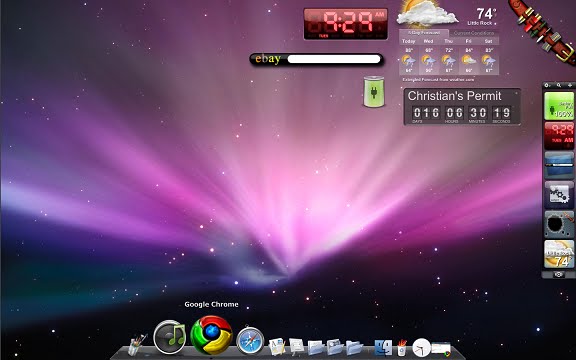Open Extended Forecast from weather.com link
This screenshot has height=360, width=576.
438,79
